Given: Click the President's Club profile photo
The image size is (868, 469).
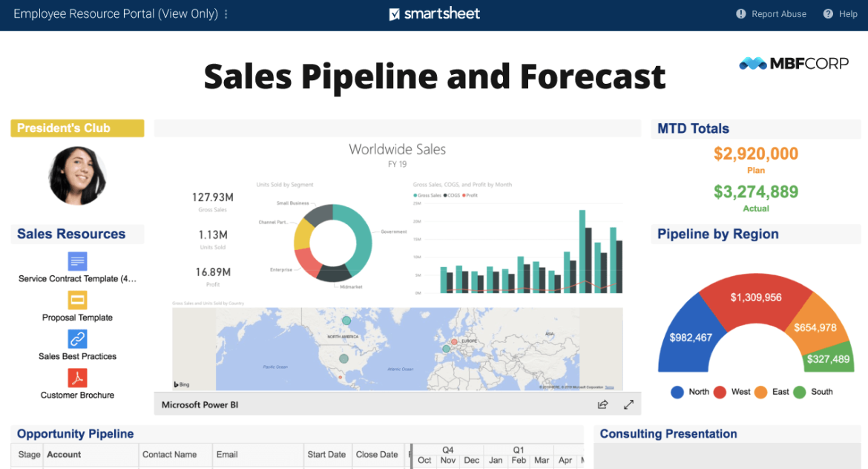Looking at the screenshot, I should click(77, 175).
